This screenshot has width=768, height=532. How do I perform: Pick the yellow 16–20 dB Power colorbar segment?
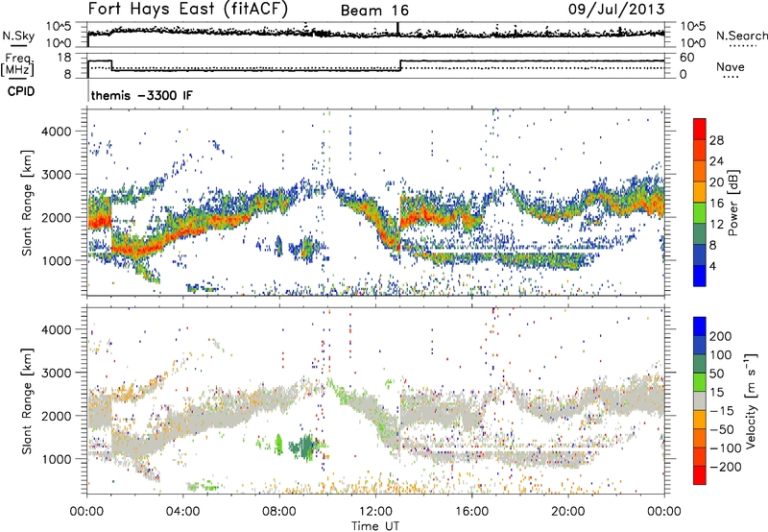pyautogui.click(x=700, y=192)
